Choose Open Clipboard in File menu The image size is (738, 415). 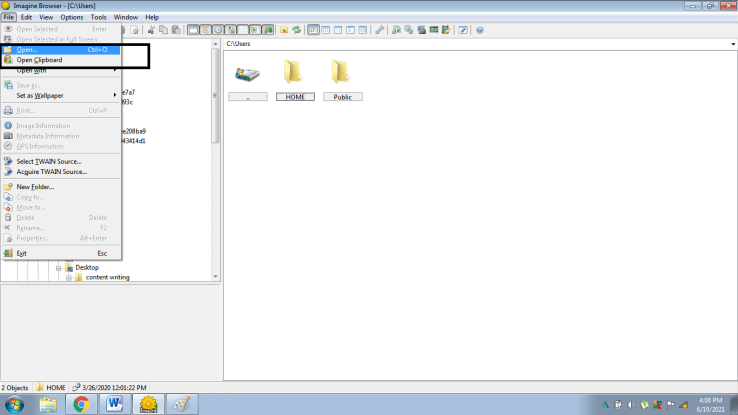pyautogui.click(x=61, y=60)
